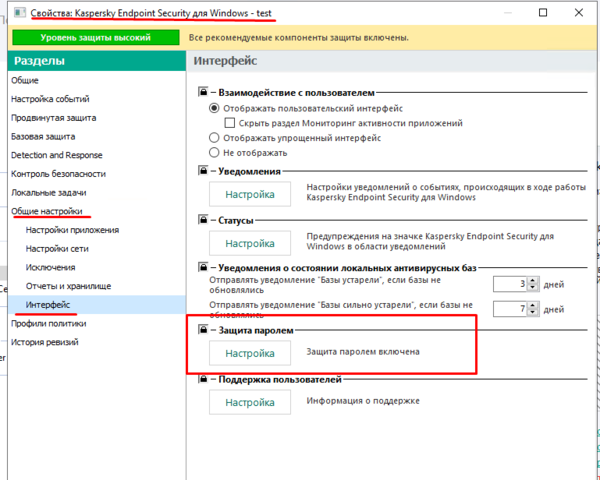The image size is (600, 480).
Task: Decrease the outdated databases days value of 3
Action: [533, 287]
